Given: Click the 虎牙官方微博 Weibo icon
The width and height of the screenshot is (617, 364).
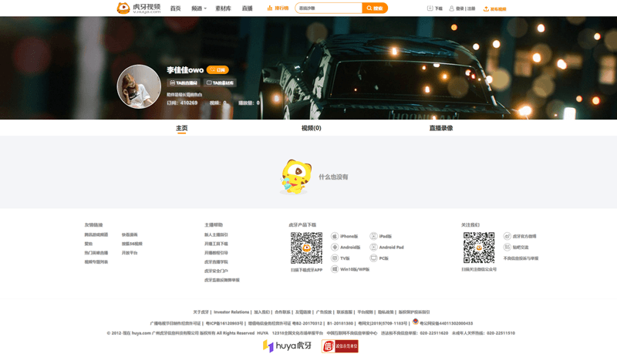Looking at the screenshot, I should click(507, 236).
